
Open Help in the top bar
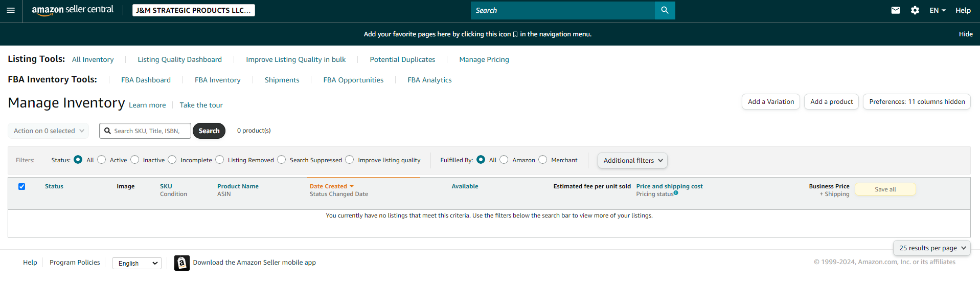click(963, 10)
